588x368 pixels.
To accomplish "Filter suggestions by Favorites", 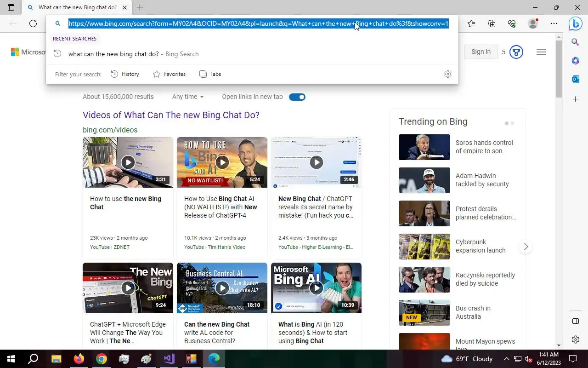I will click(169, 74).
